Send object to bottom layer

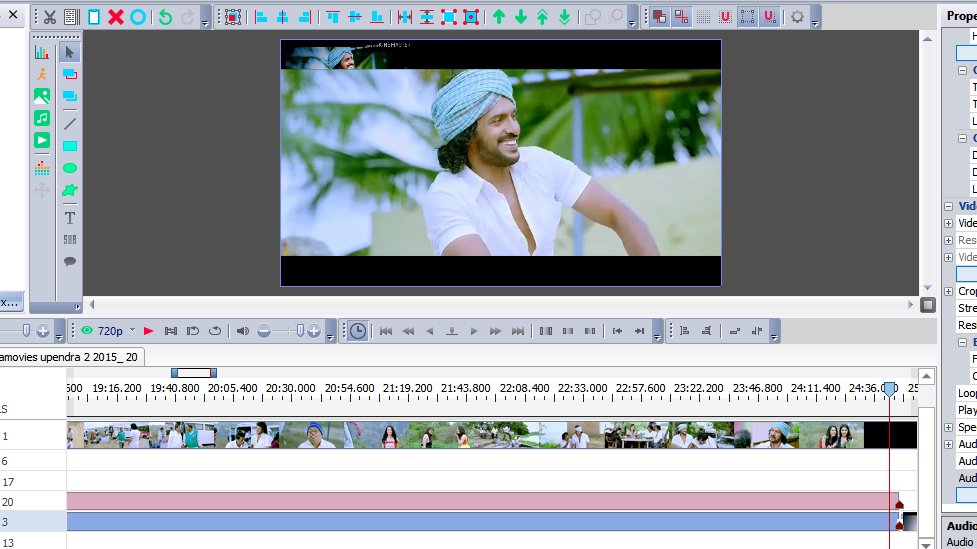pyautogui.click(x=565, y=17)
